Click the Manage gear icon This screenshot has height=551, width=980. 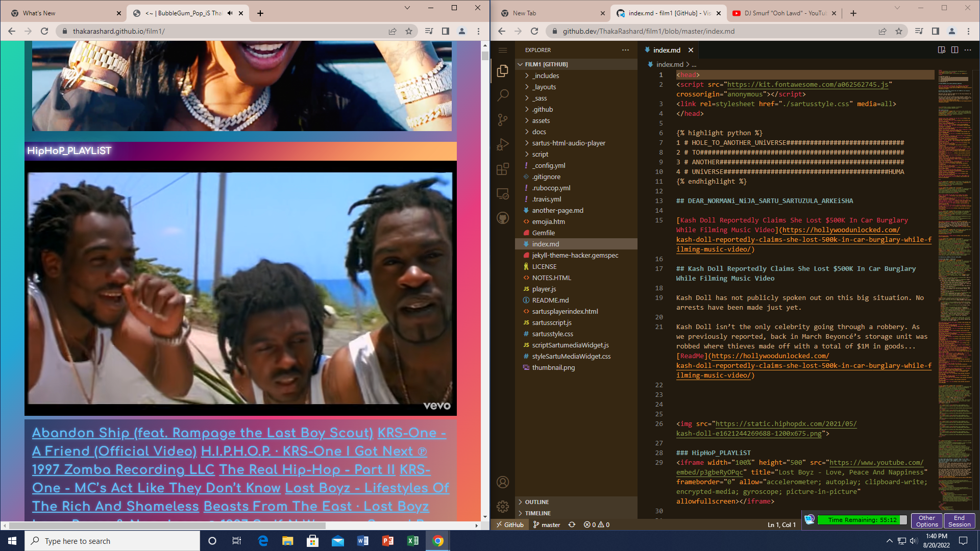[x=503, y=506]
